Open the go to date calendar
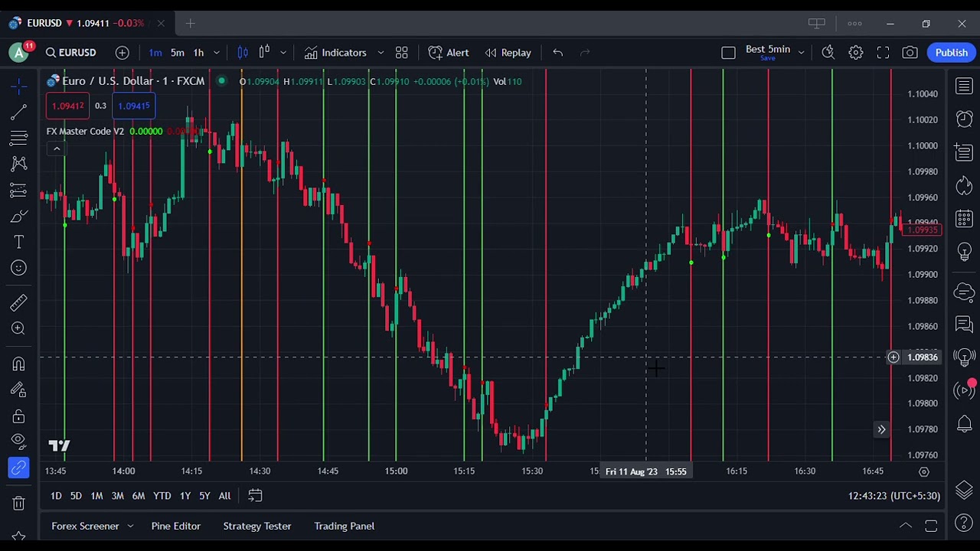Image resolution: width=980 pixels, height=551 pixels. 255,496
